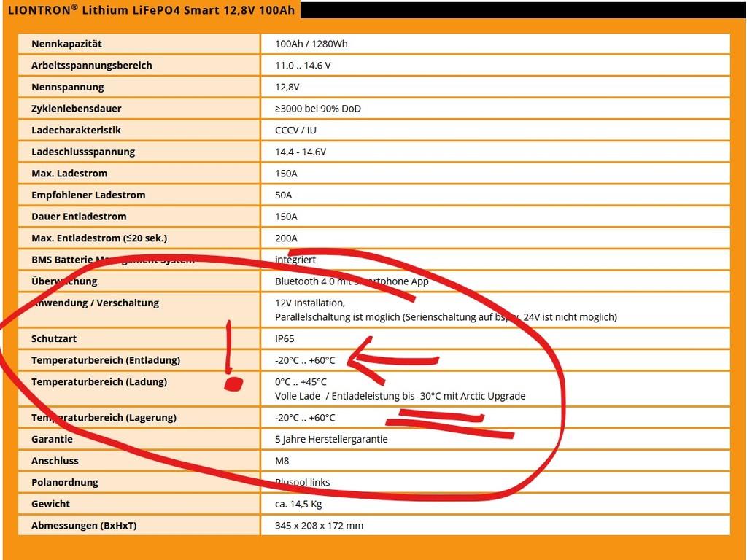Image resolution: width=747 pixels, height=560 pixels.
Task: Click the value 200A
Action: tap(286, 238)
